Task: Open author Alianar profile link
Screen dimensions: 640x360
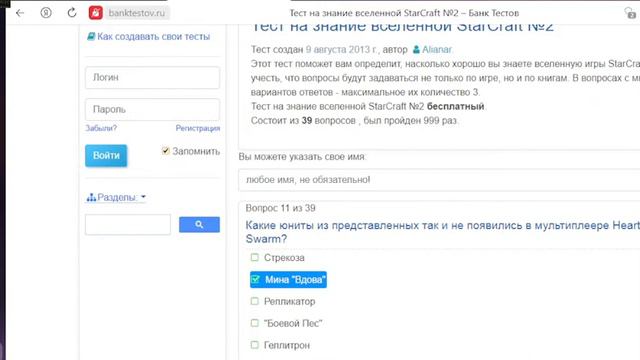Action: tap(437, 49)
